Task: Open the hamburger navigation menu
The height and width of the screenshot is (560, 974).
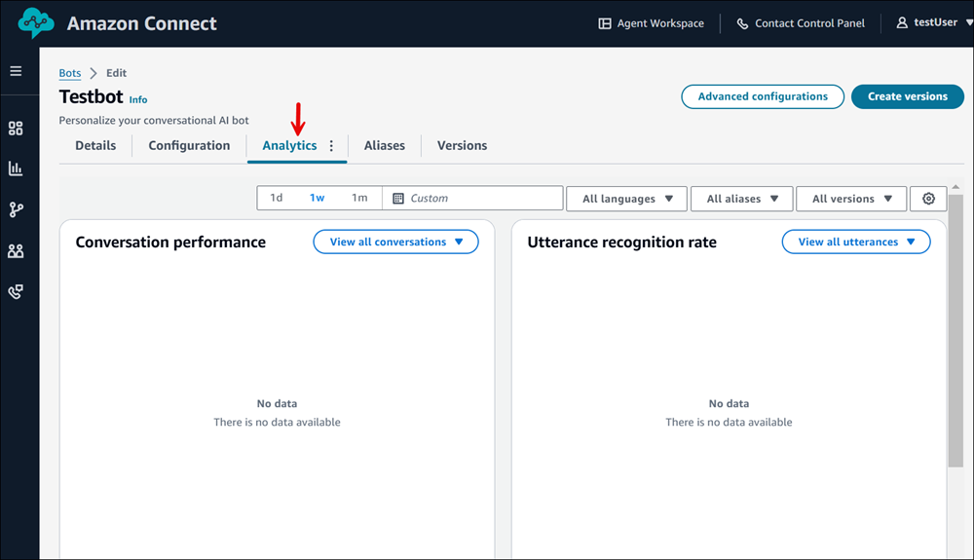Action: 16,71
